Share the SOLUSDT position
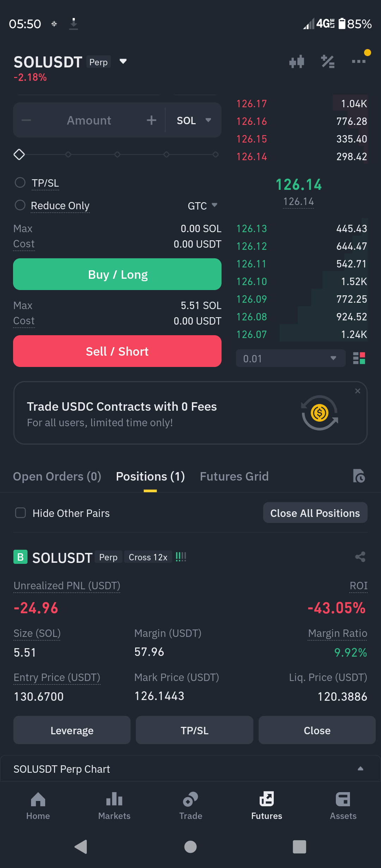The width and height of the screenshot is (381, 868). pyautogui.click(x=360, y=557)
